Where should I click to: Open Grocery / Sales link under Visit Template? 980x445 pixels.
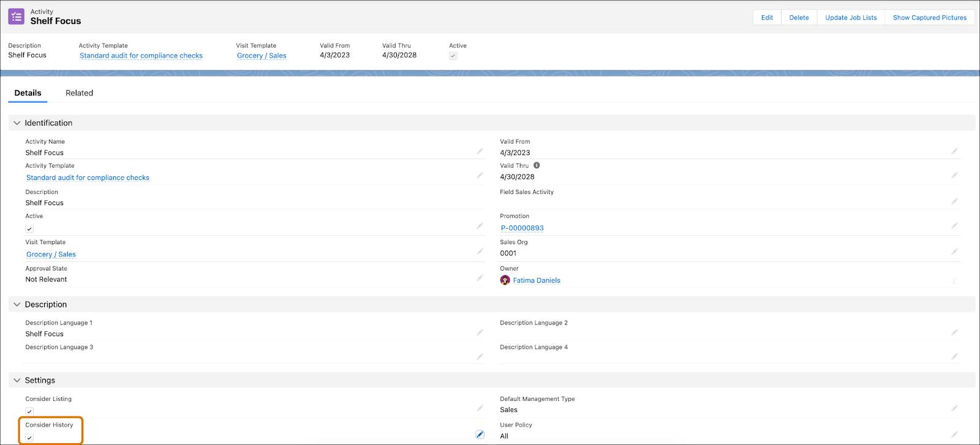[x=51, y=254]
